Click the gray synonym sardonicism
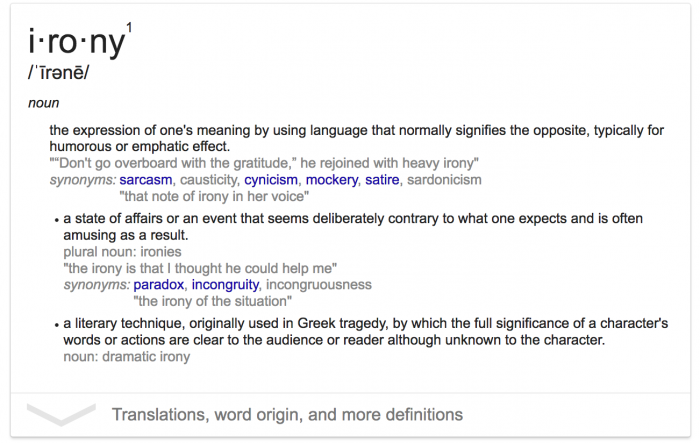The image size is (700, 443). 444,180
